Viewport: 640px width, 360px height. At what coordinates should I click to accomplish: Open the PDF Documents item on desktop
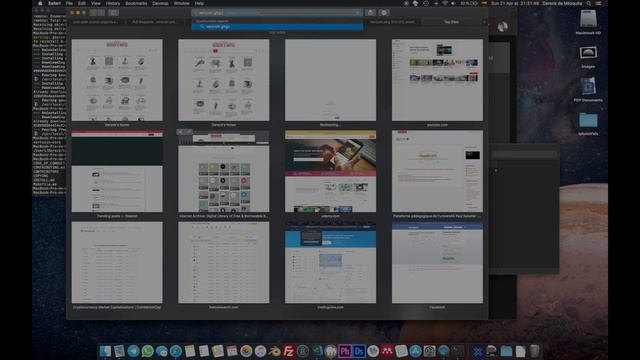pos(588,87)
